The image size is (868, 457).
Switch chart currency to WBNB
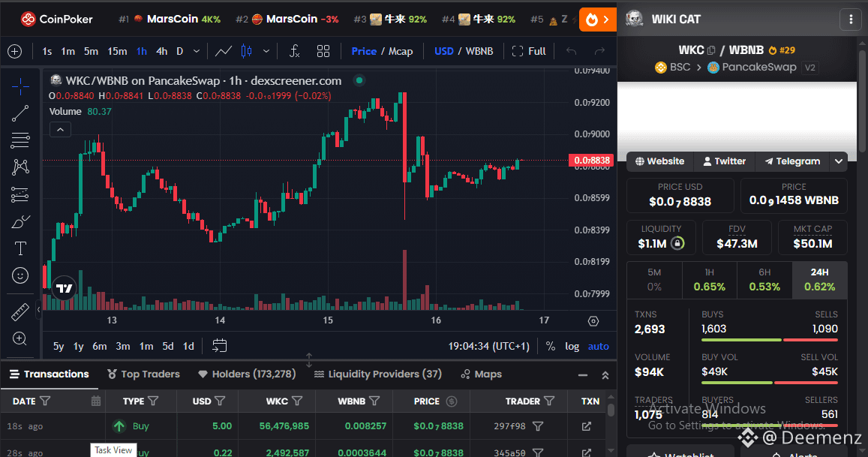point(479,52)
